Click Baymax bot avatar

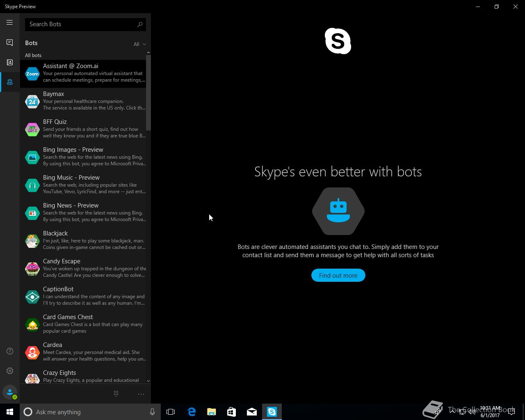pos(32,102)
